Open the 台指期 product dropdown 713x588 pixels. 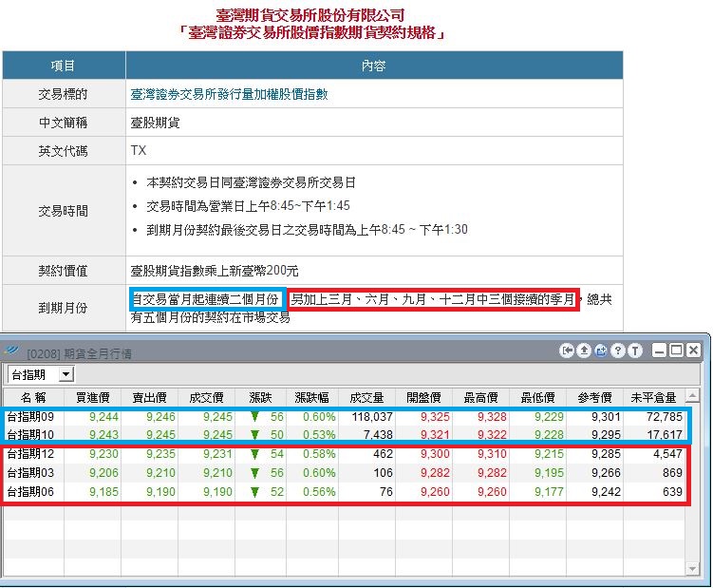(x=66, y=374)
